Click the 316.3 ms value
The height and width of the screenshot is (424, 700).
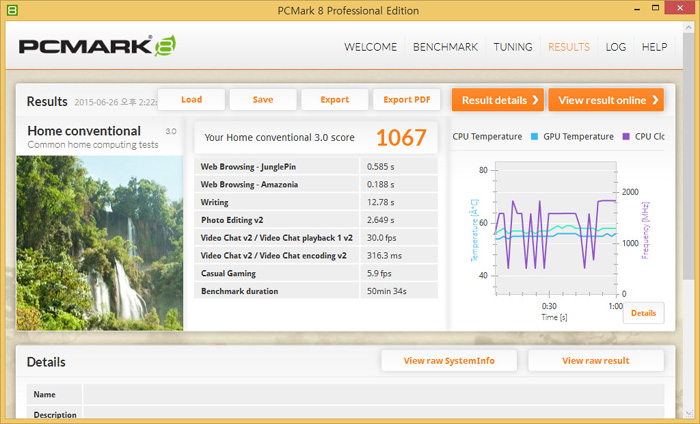(x=384, y=256)
